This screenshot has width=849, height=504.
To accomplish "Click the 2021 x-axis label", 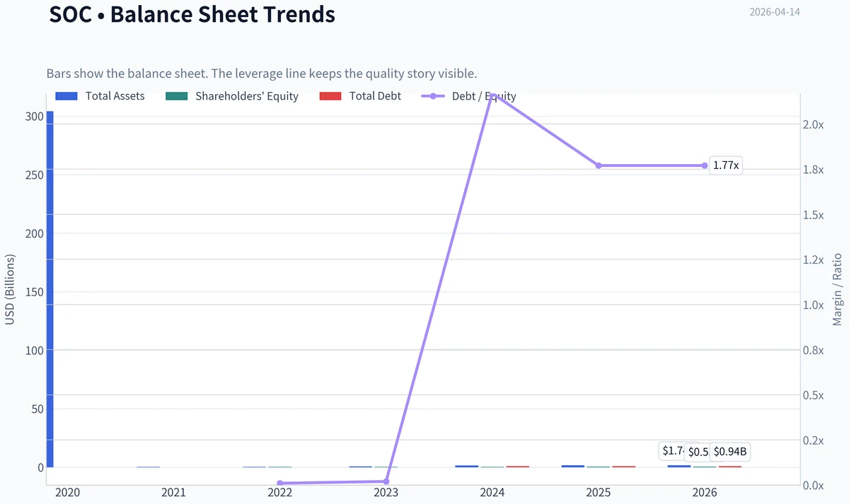I will 173,493.
